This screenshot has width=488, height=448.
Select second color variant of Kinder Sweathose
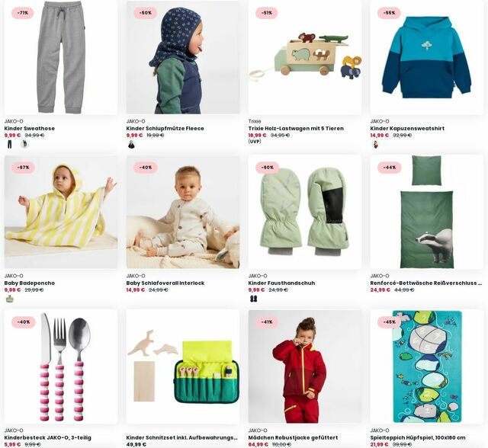pyautogui.click(x=24, y=144)
